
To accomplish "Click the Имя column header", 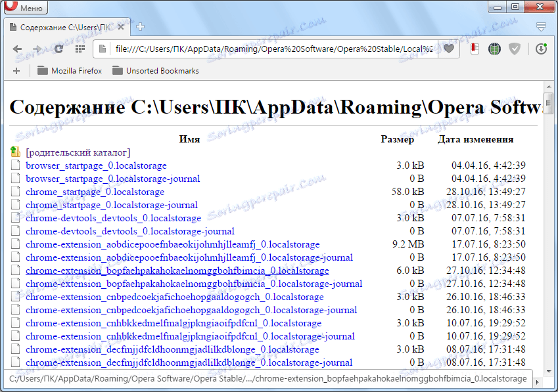I will (189, 139).
